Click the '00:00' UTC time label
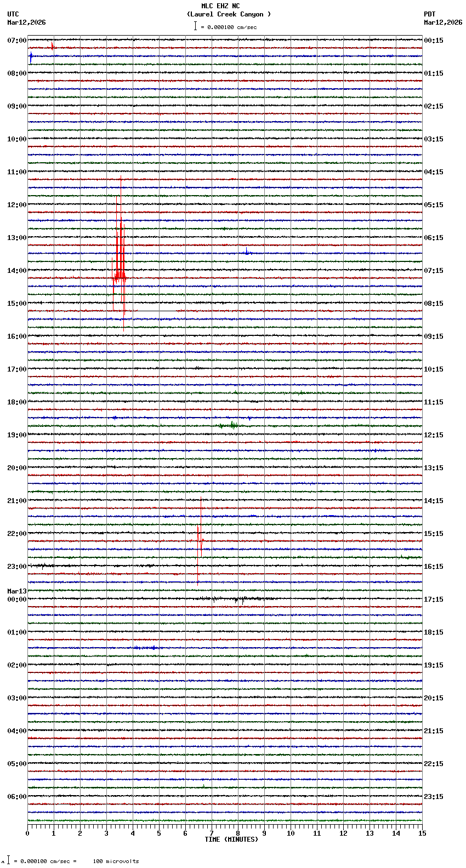Viewport: 466px width, 868px height. (x=17, y=599)
